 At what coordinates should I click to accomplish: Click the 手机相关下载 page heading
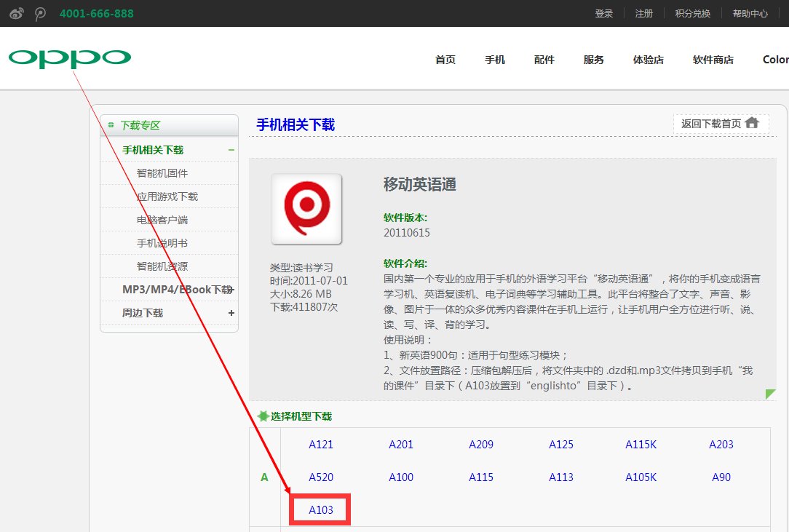pos(296,124)
